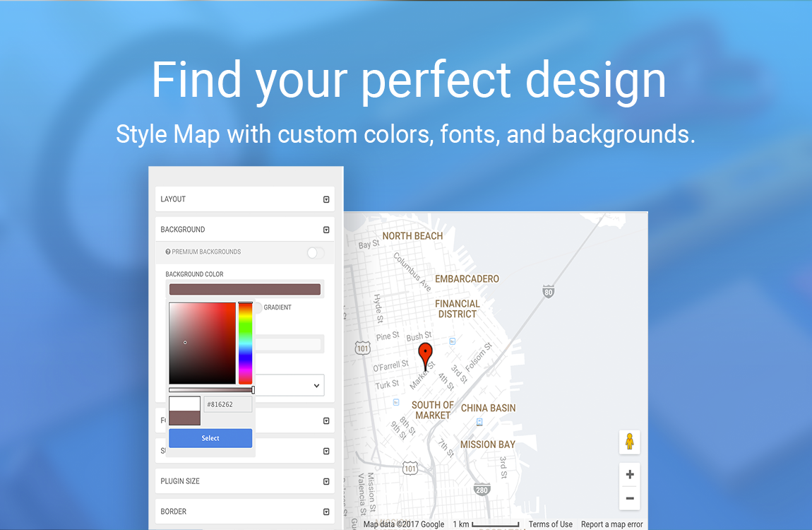This screenshot has width=812, height=530.
Task: Click the red map marker pin
Action: point(425,356)
